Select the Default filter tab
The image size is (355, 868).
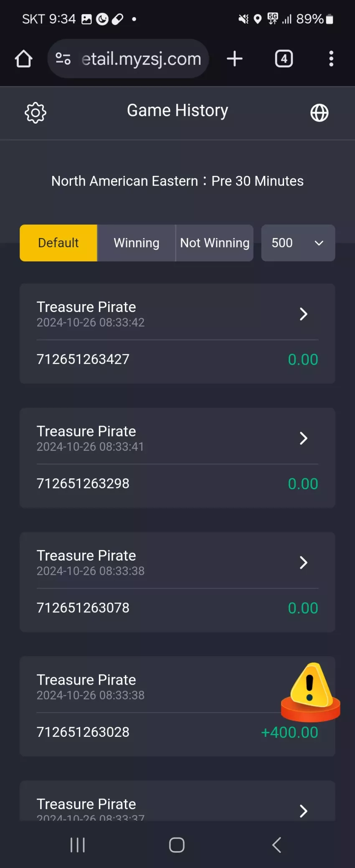(58, 243)
